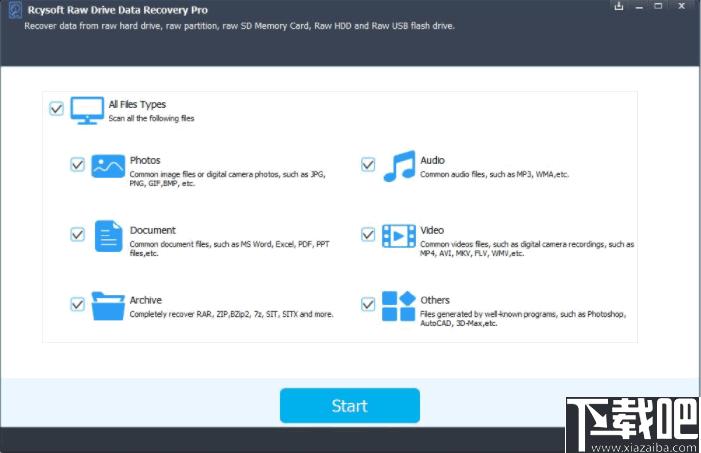
Task: Start the scan with the Start button
Action: pyautogui.click(x=350, y=406)
